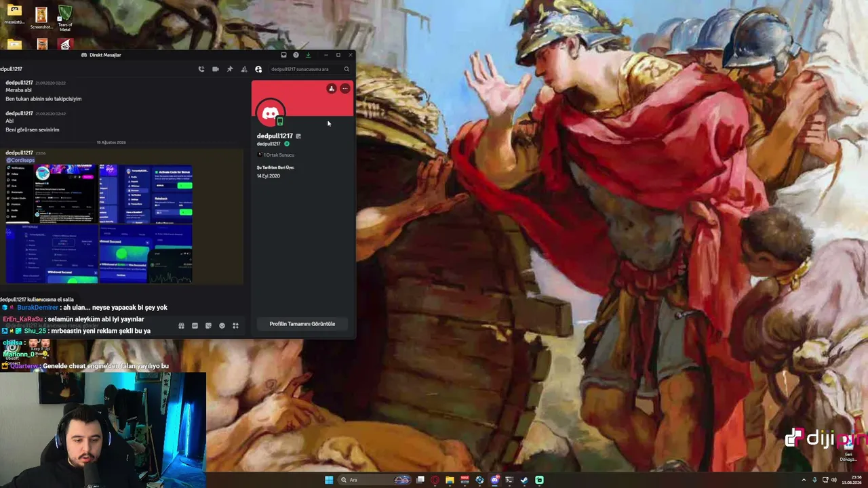Viewport: 868px width, 488px height.
Task: Open the Discord inbox icon
Action: (283, 55)
